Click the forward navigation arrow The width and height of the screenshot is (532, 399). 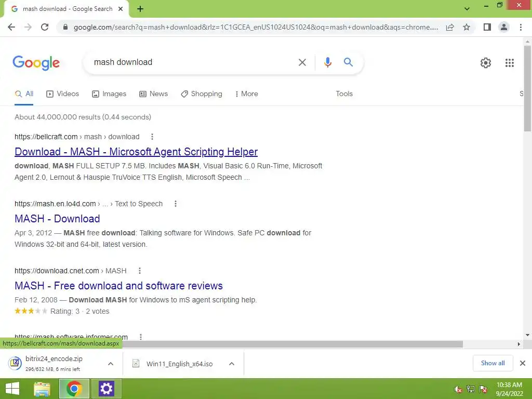tap(28, 27)
